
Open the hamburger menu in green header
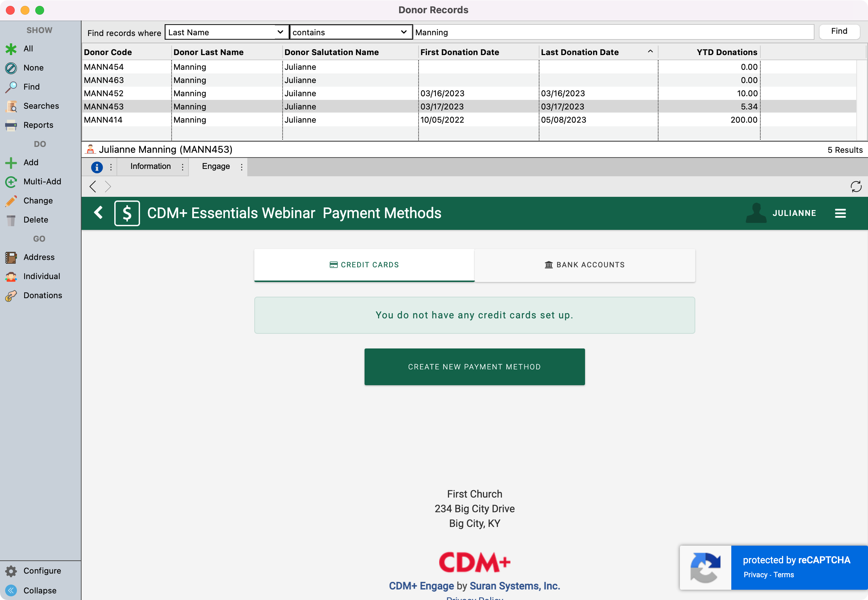(x=840, y=214)
